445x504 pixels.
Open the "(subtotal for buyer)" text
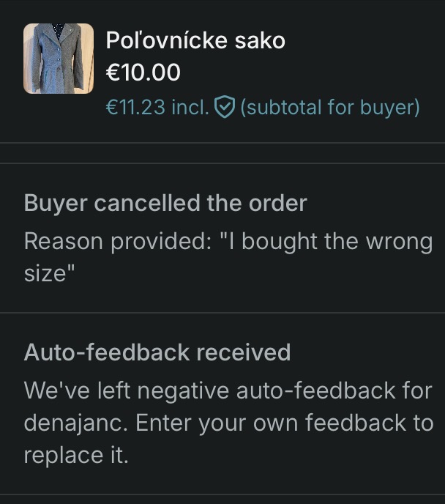click(330, 107)
